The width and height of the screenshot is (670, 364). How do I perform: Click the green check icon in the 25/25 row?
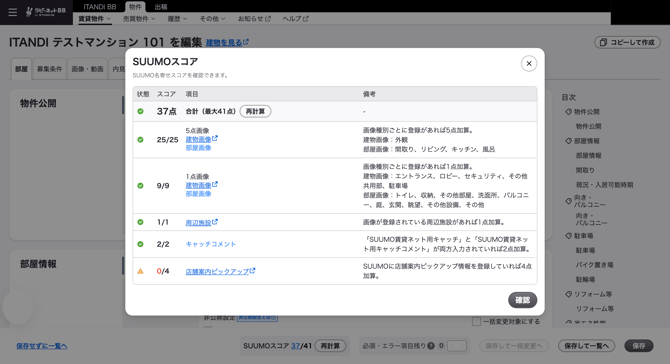tap(140, 140)
